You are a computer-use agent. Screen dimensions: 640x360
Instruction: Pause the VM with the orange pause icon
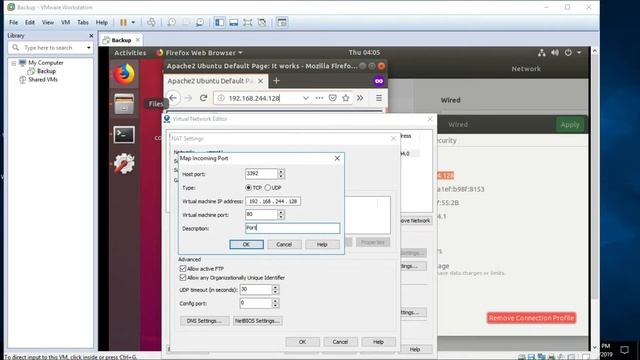123,22
